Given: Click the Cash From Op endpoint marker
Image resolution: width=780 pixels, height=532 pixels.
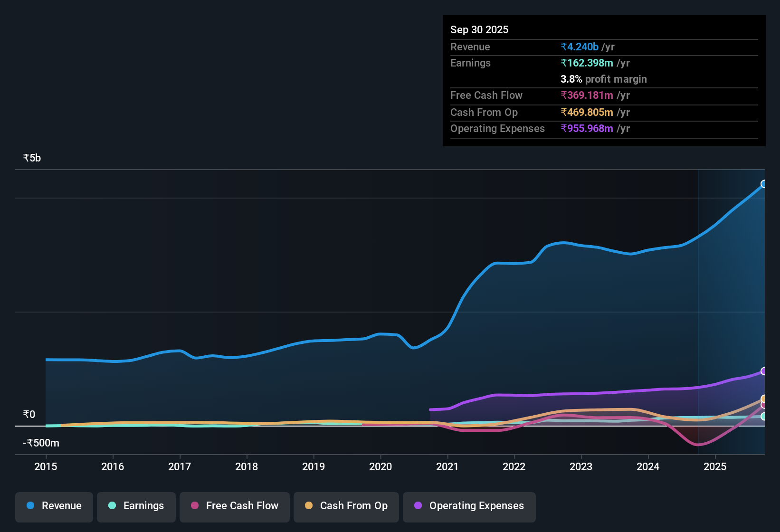Looking at the screenshot, I should [764, 399].
